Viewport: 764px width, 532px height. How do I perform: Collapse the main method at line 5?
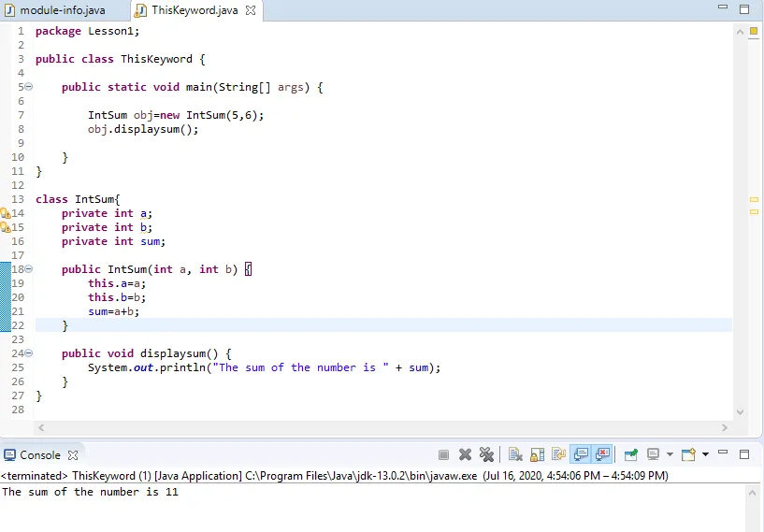[x=29, y=87]
